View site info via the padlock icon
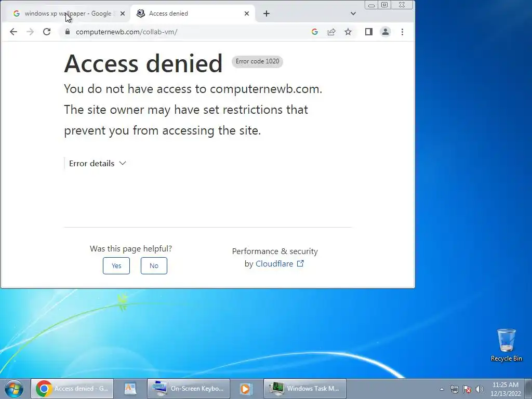 coord(68,32)
